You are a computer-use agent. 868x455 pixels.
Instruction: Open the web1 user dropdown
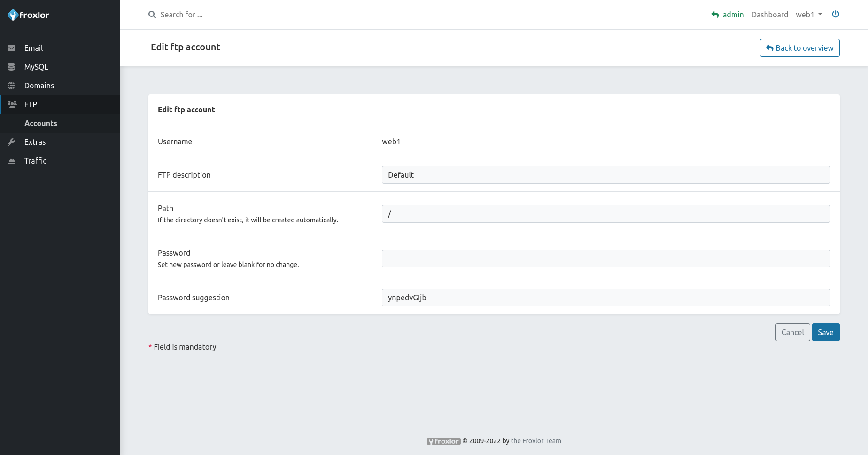tap(808, 15)
